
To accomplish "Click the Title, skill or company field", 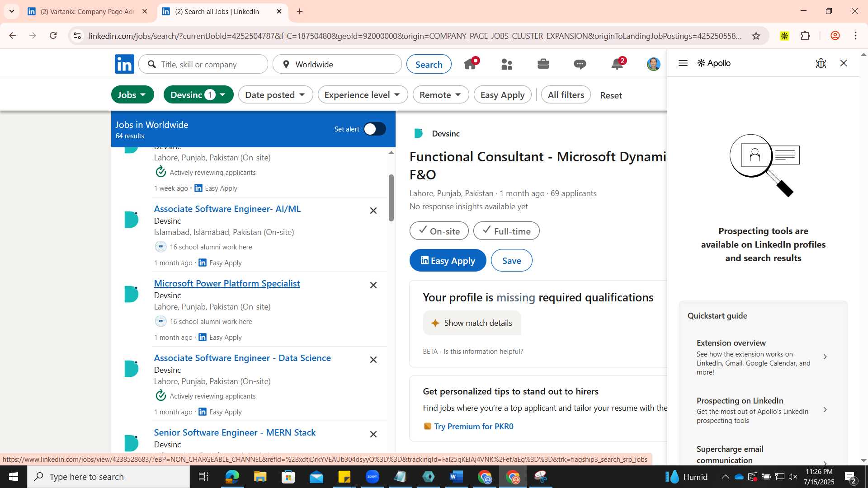I will click(x=203, y=64).
